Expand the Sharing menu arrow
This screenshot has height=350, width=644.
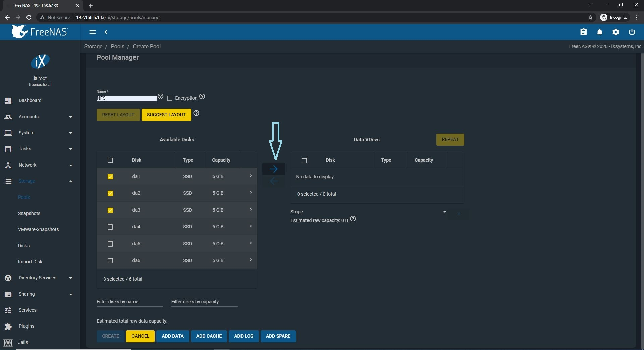pyautogui.click(x=71, y=294)
